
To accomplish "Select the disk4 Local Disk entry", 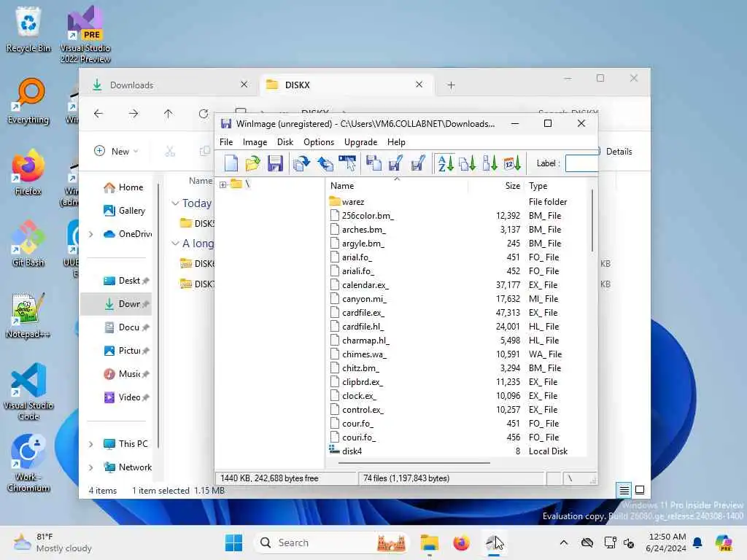I will 352,451.
